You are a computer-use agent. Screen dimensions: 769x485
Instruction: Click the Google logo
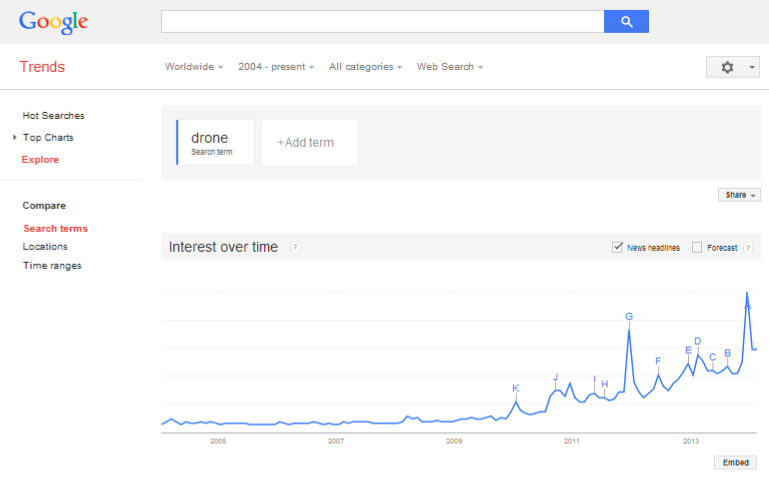(53, 22)
